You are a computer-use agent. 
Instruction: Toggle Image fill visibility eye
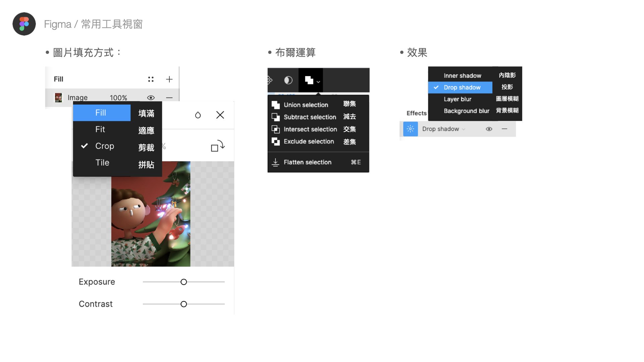pos(151,98)
